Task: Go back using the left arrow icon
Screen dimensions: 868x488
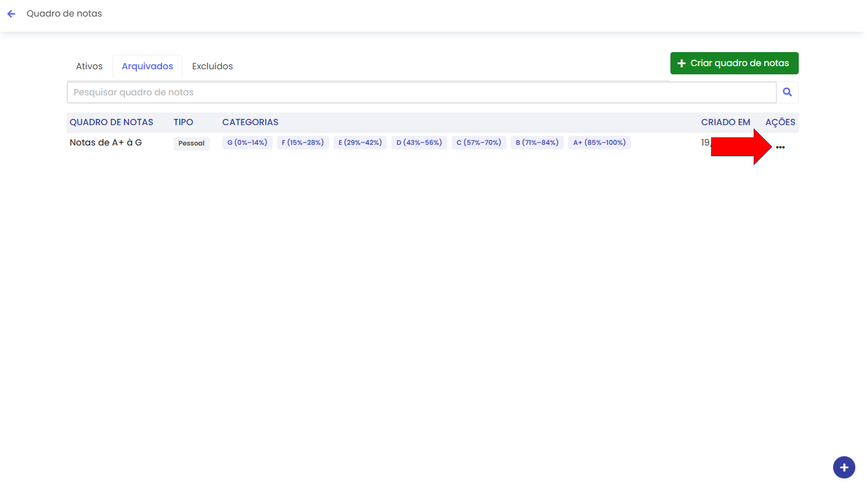Action: pyautogui.click(x=11, y=13)
